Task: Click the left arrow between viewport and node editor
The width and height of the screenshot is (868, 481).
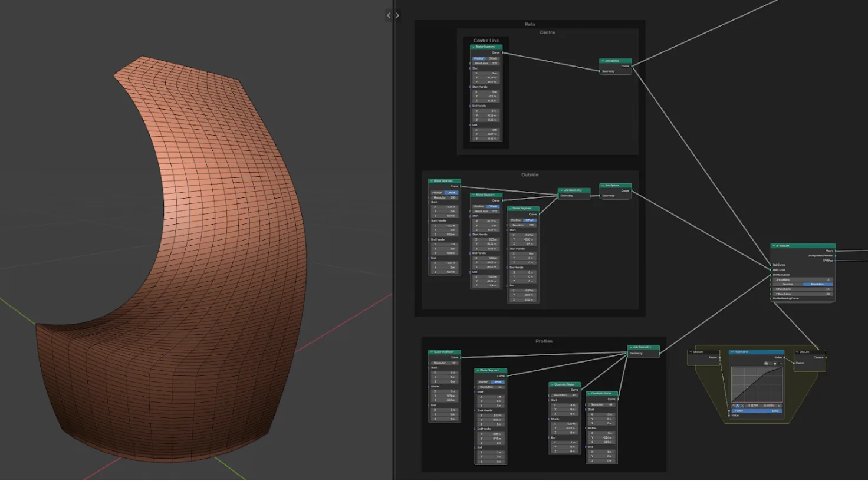Action: coord(389,15)
